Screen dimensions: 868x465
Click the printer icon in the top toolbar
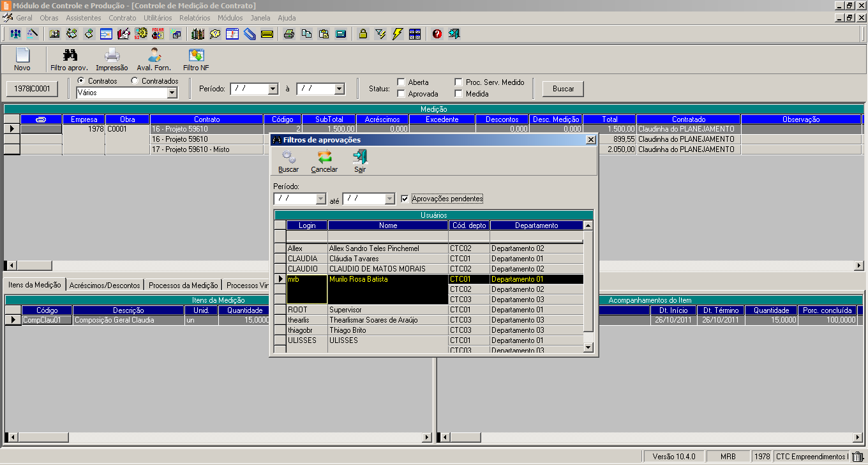click(x=289, y=34)
